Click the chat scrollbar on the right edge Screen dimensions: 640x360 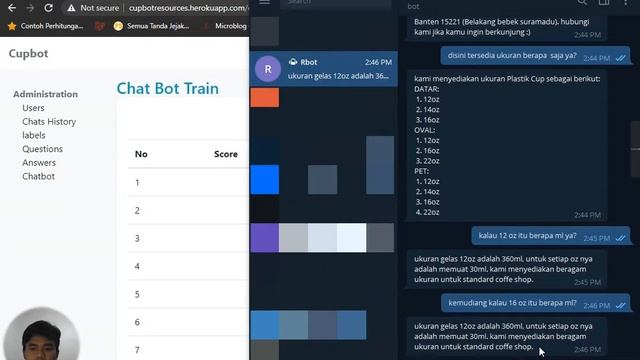(x=635, y=149)
